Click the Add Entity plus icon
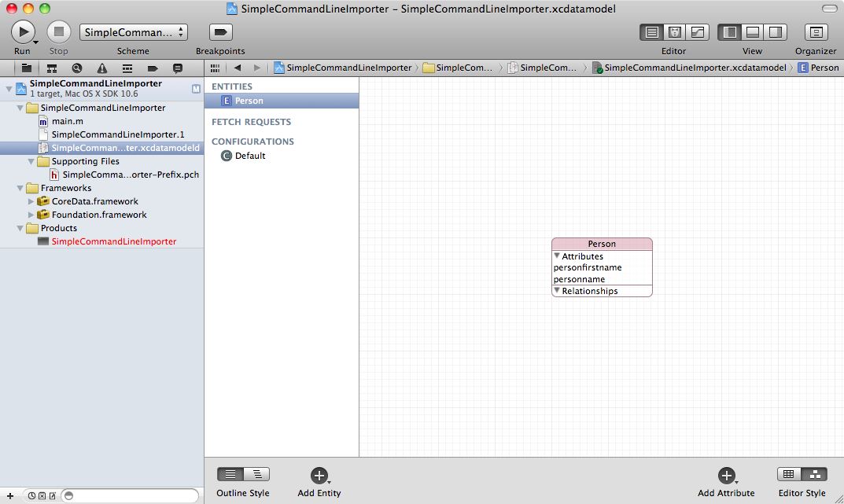Image resolution: width=844 pixels, height=504 pixels. pyautogui.click(x=319, y=475)
